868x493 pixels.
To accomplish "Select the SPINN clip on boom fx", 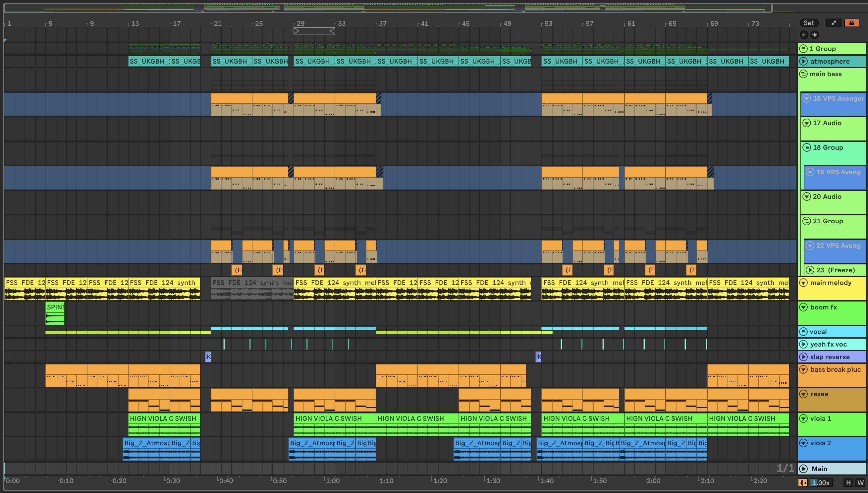I will [55, 313].
